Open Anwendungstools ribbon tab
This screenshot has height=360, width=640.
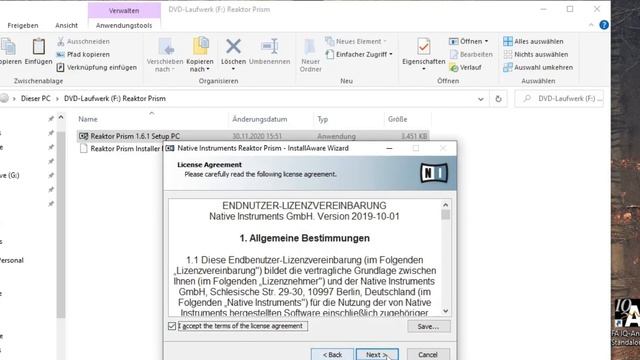(x=124, y=25)
